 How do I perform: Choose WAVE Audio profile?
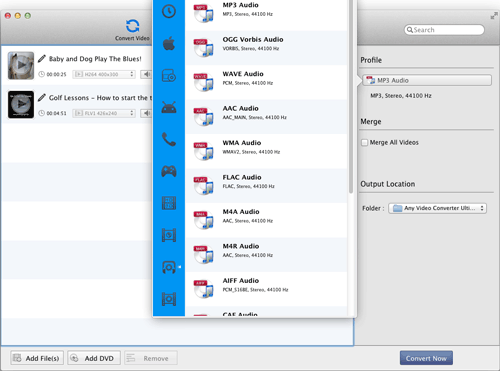tap(266, 82)
